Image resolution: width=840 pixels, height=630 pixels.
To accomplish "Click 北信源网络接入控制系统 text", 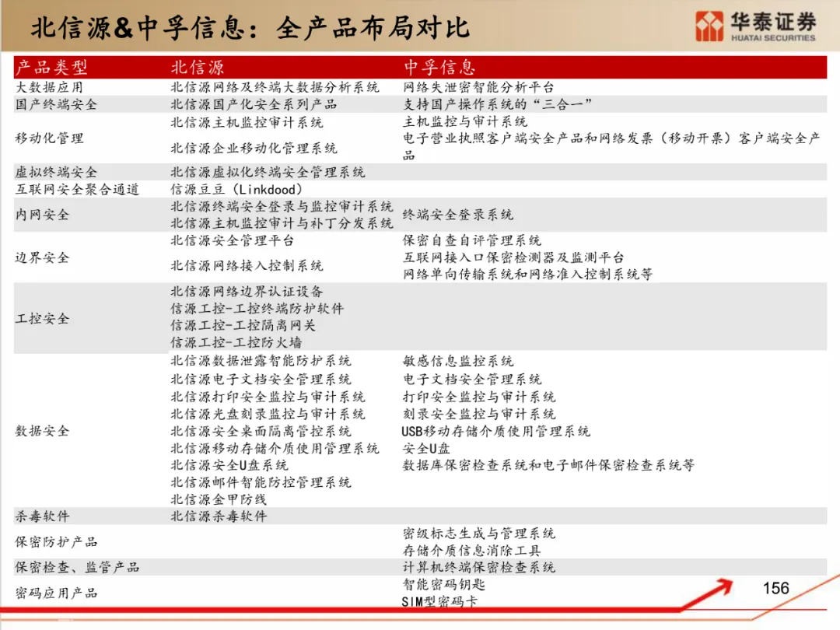I will coord(247,266).
